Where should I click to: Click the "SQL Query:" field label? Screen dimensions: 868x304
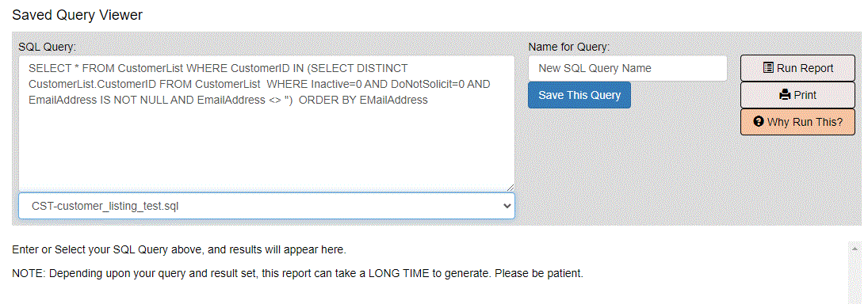47,47
